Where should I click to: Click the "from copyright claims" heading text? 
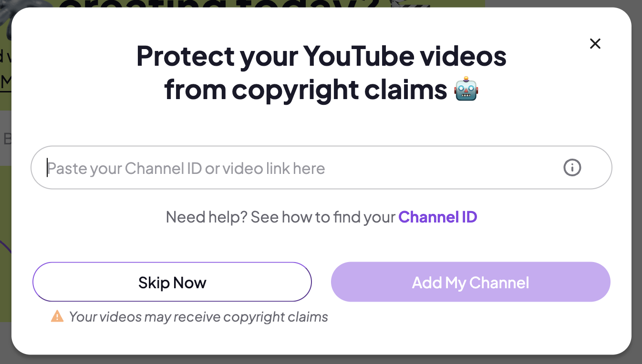(x=305, y=90)
